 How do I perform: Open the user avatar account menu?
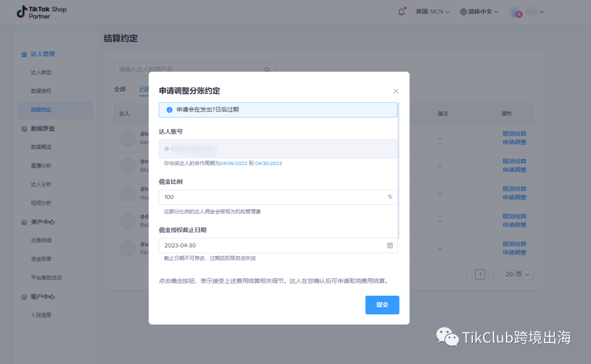(526, 12)
